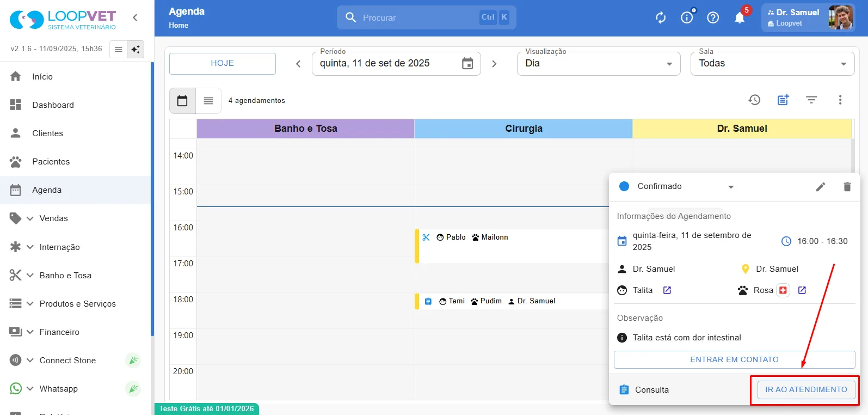This screenshot has height=415, width=868.
Task: Open the notifications bell
Action: tap(740, 18)
